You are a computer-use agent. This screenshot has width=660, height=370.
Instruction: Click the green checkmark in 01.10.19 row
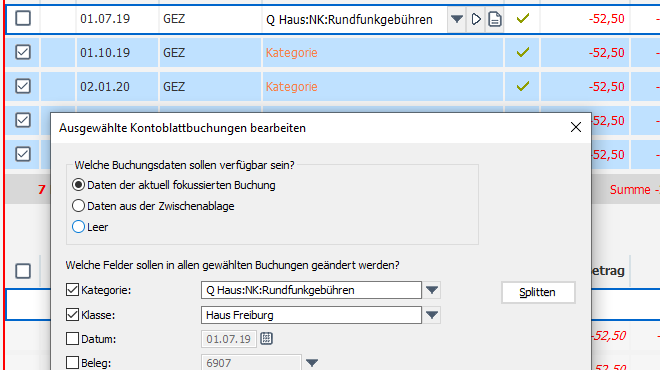[523, 52]
